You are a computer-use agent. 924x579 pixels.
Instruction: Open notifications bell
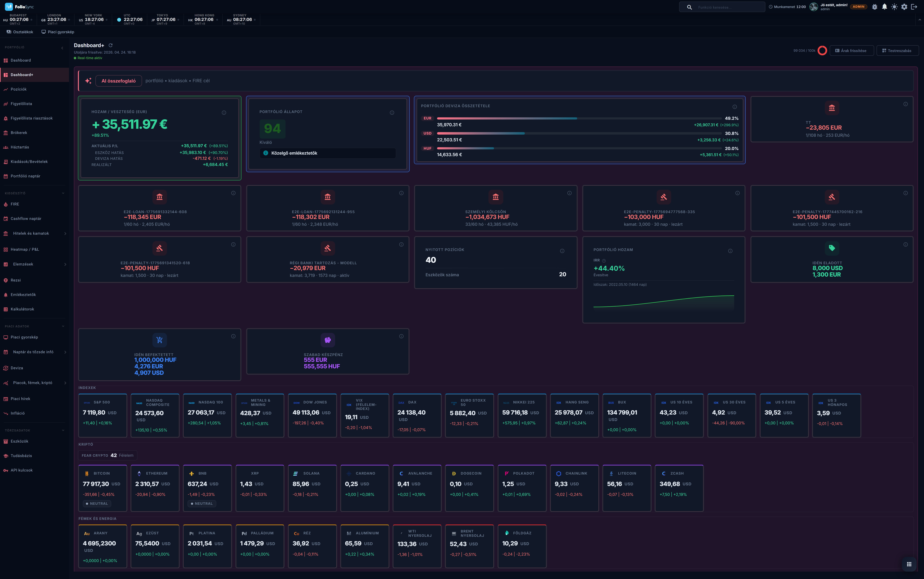(x=885, y=7)
